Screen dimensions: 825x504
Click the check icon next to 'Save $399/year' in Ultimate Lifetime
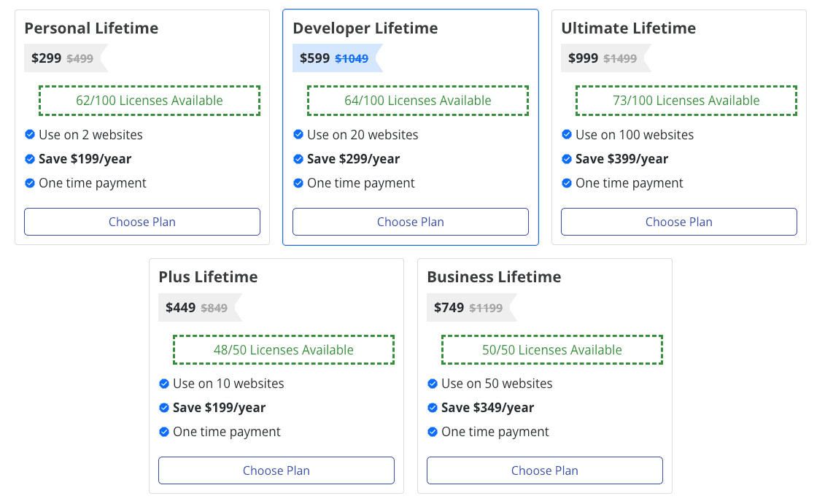point(567,159)
